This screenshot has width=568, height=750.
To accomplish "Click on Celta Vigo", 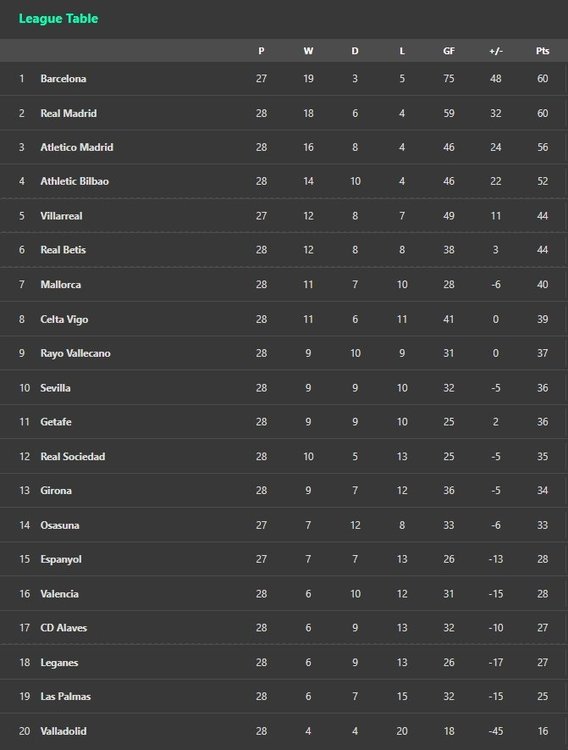I will tap(64, 319).
